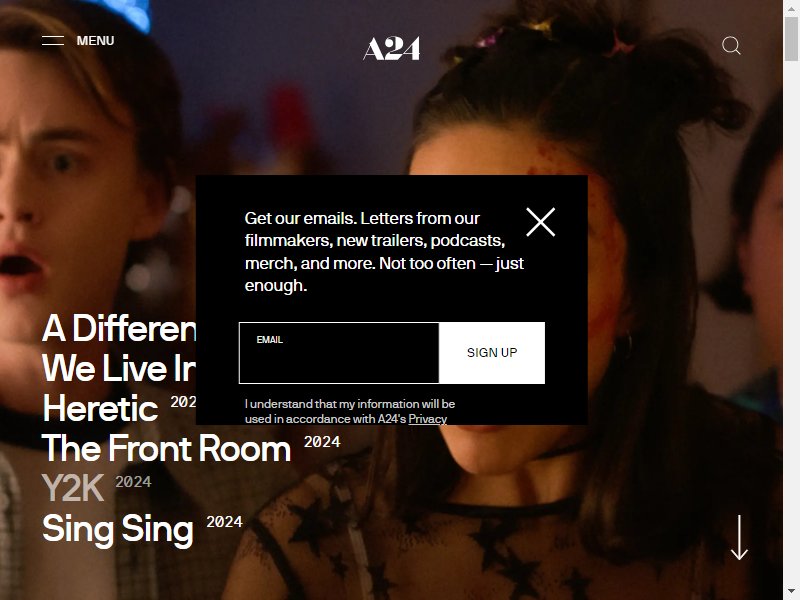The width and height of the screenshot is (800, 600).
Task: Click the vertical scrollbar thumb
Action: [792, 39]
